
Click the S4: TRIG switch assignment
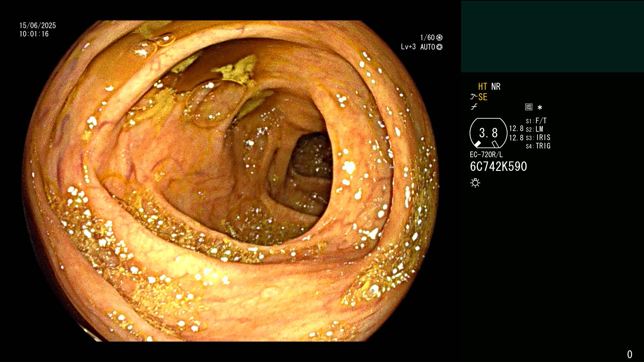(x=538, y=146)
